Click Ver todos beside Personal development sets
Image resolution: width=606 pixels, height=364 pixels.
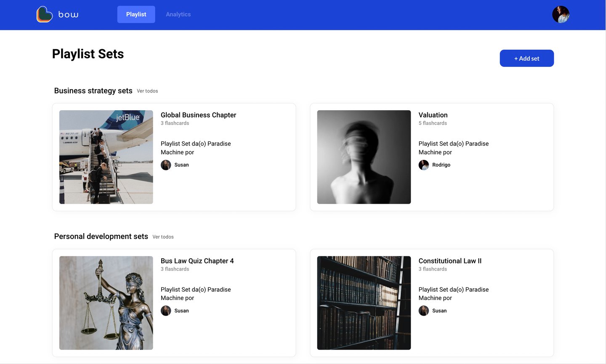coord(163,237)
